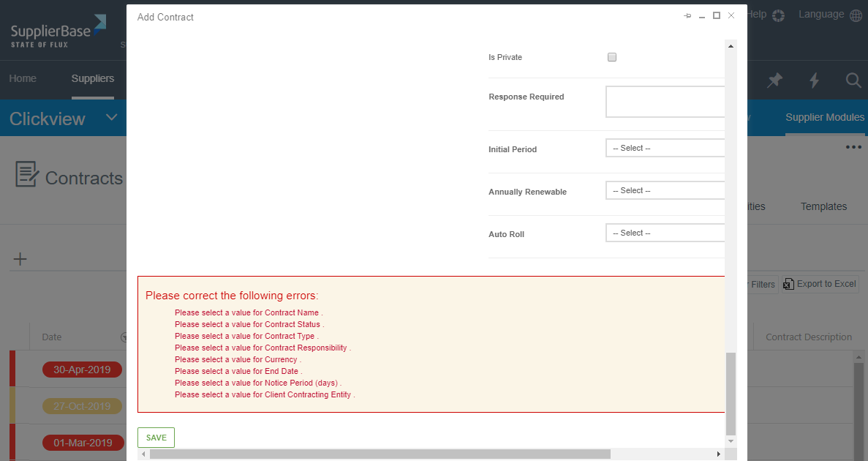This screenshot has width=868, height=461.
Task: Go to the Home menu item
Action: (x=23, y=79)
